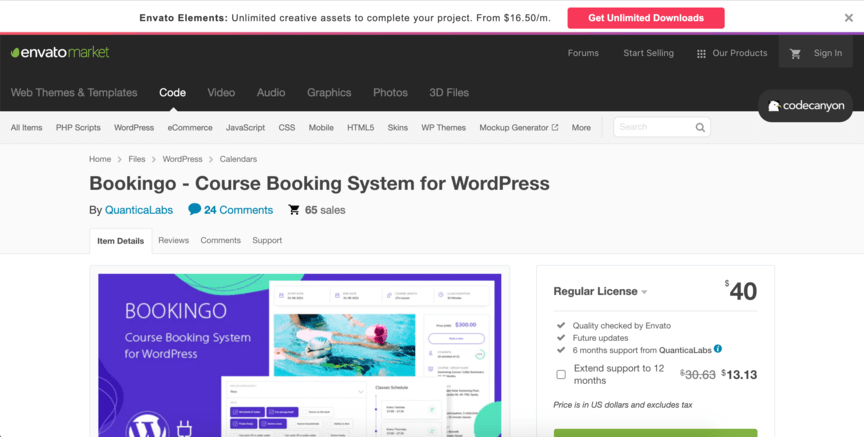Select JavaScript category
Image resolution: width=864 pixels, height=437 pixels.
(x=245, y=127)
